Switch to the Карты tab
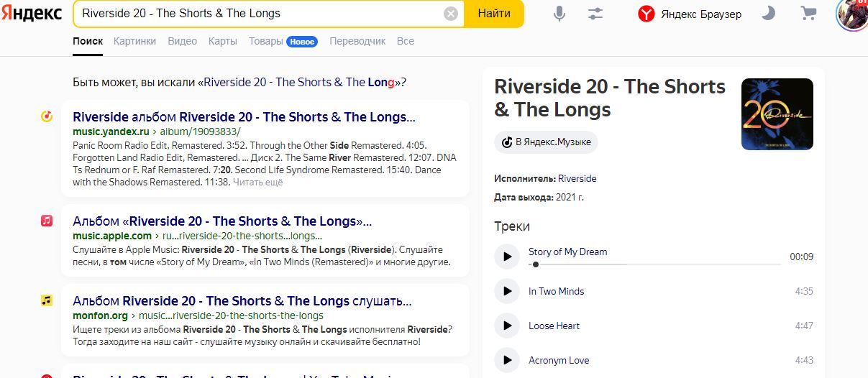868x378 pixels. 223,41
